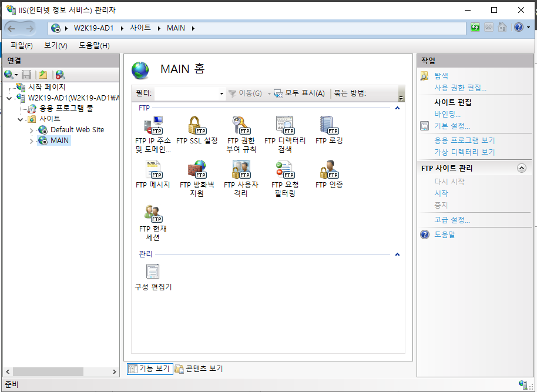
Task: Expand the Default Web Site node
Action: [x=32, y=130]
